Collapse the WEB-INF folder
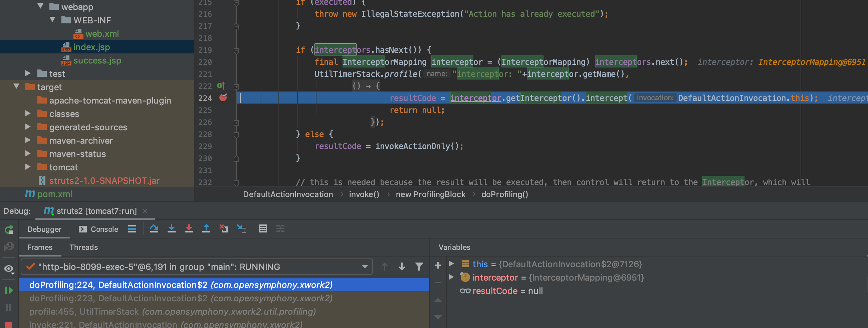This screenshot has height=328, width=868. (52, 20)
